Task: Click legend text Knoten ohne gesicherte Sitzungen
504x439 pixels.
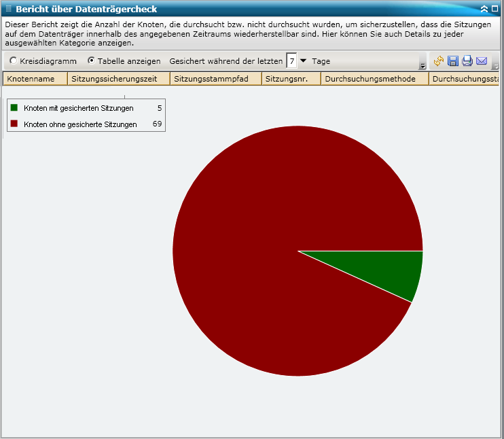Action: point(80,124)
